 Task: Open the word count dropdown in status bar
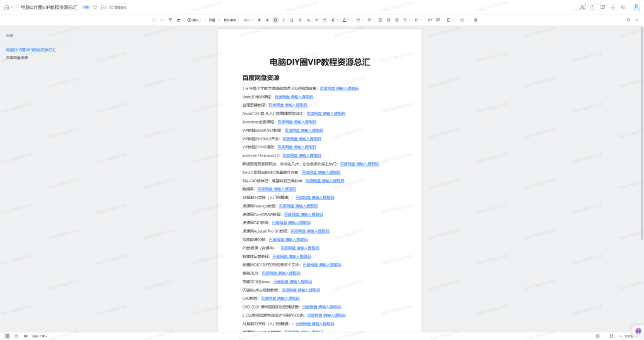pos(40,336)
